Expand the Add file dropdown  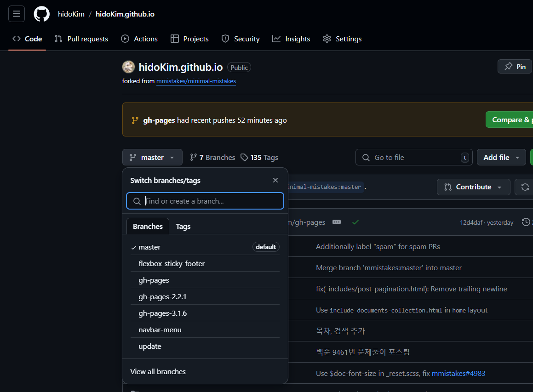pos(501,157)
